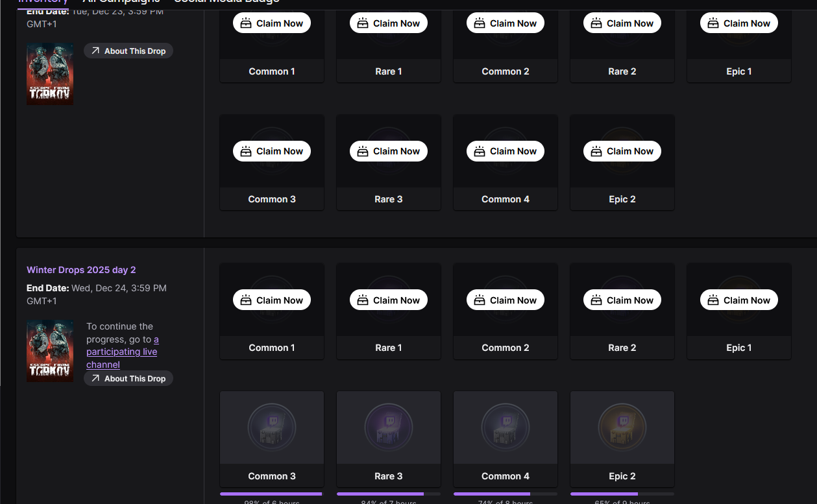Click the Tarkov box art in the Dec 23 campaign
Screen dimensions: 817x504
pyautogui.click(x=50, y=74)
